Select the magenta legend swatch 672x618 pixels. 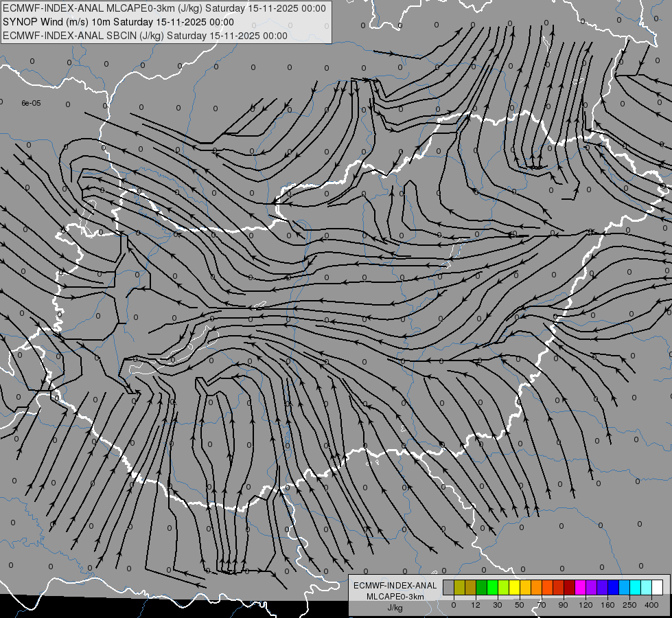tap(581, 587)
